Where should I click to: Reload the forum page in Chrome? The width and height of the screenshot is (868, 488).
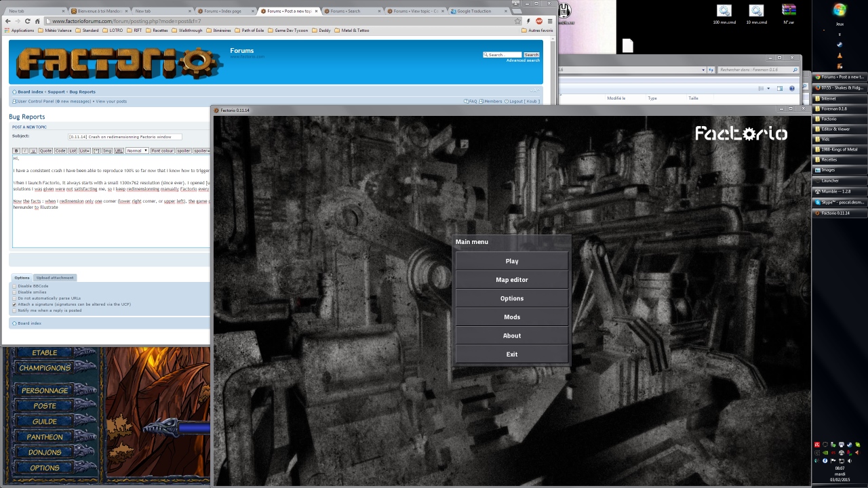[x=28, y=21]
